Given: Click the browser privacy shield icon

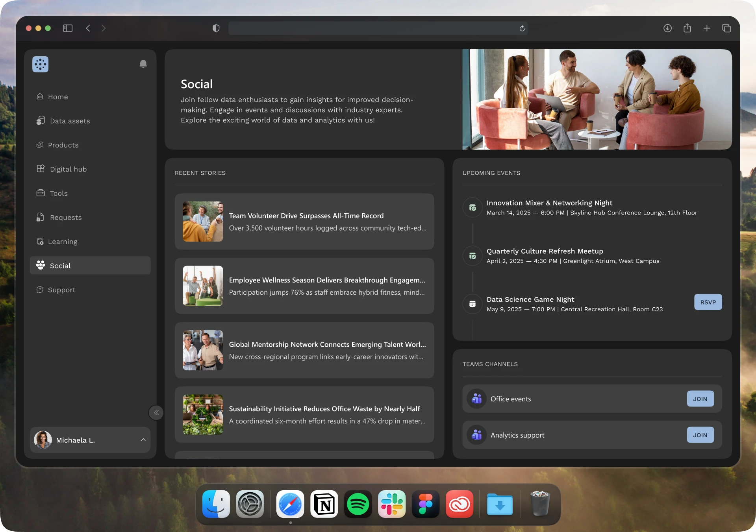Looking at the screenshot, I should 216,28.
